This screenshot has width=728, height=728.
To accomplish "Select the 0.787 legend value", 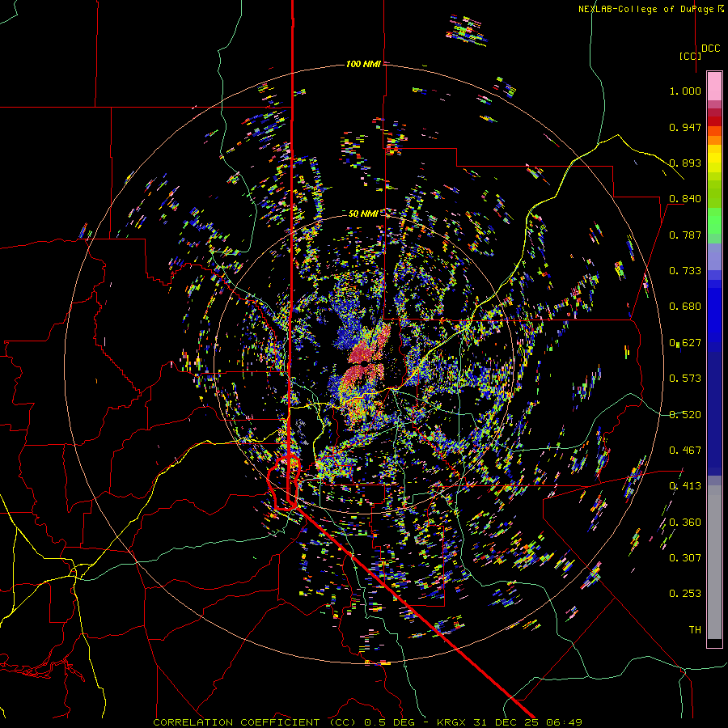I will (685, 235).
